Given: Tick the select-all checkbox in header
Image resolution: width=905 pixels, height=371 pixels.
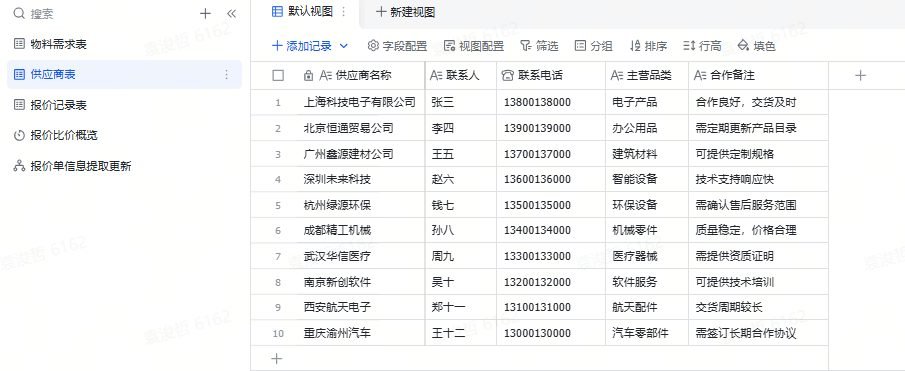Looking at the screenshot, I should point(278,75).
